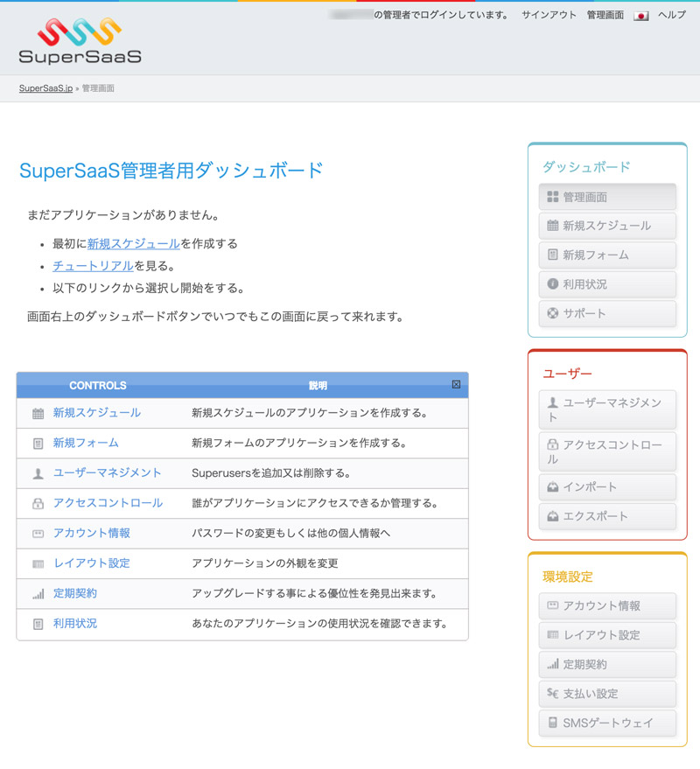The width and height of the screenshot is (700, 769).
Task: Click the SuperSaaS logo
Action: pyautogui.click(x=80, y=41)
